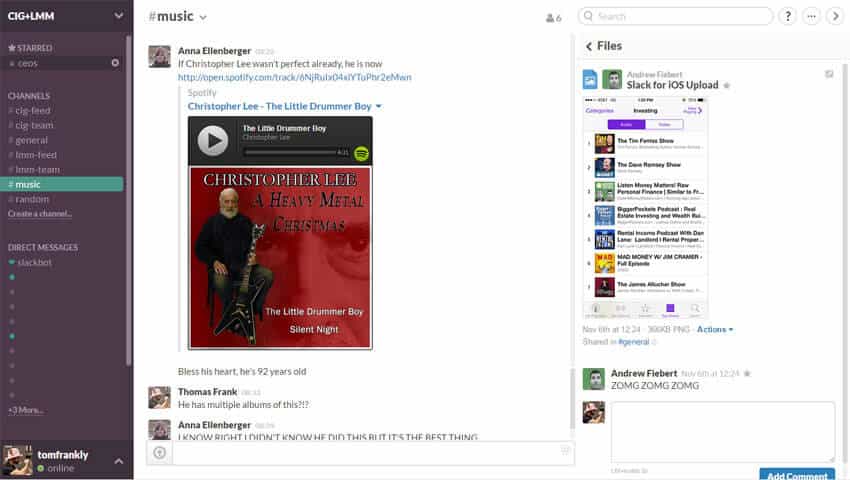Close the ceos starred item
850x480 pixels.
(115, 63)
